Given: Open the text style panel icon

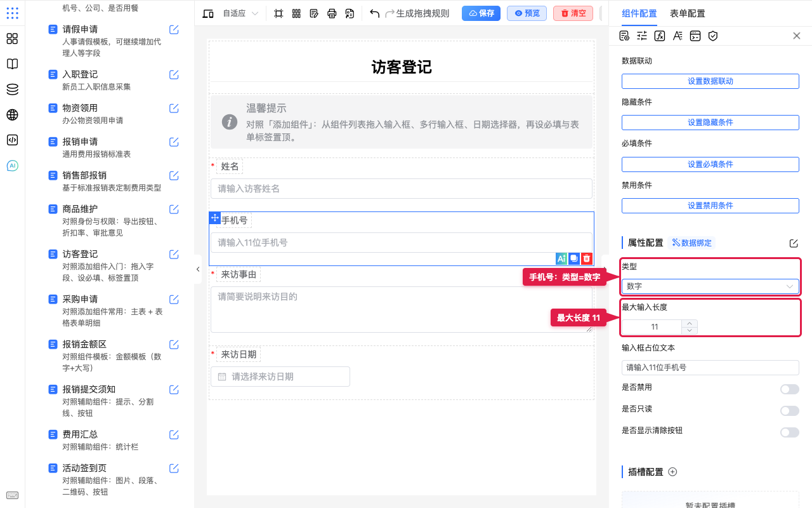Looking at the screenshot, I should [x=678, y=36].
